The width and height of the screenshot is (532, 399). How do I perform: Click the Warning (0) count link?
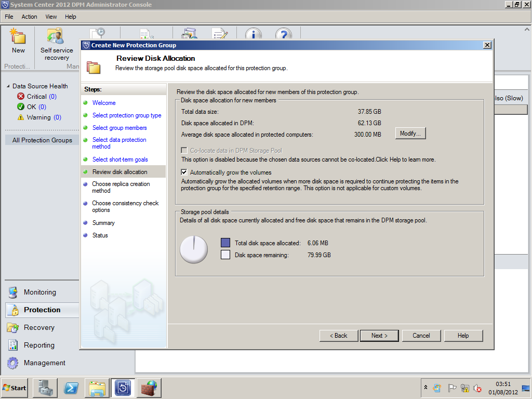(57, 117)
